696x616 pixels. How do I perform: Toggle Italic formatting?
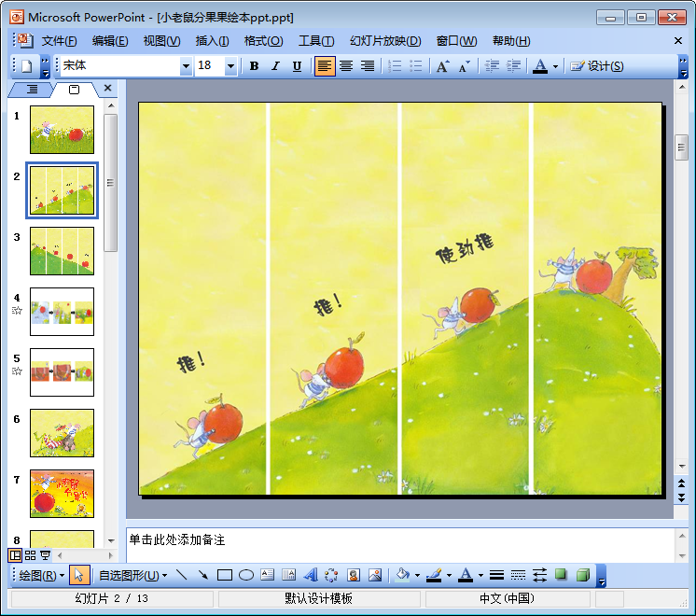click(x=275, y=66)
